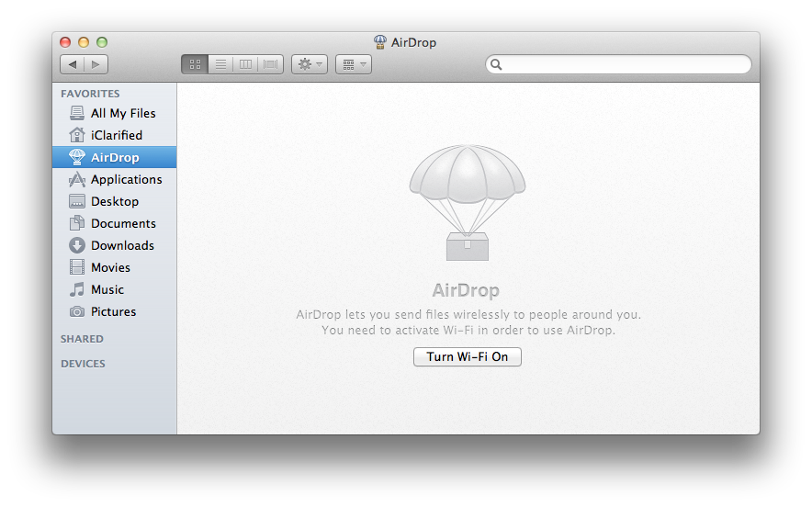
Task: Open the Movies folder
Action: tap(110, 267)
